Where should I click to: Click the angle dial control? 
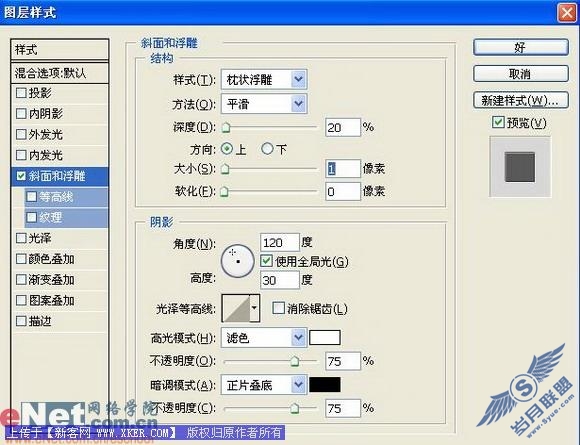coord(237,261)
